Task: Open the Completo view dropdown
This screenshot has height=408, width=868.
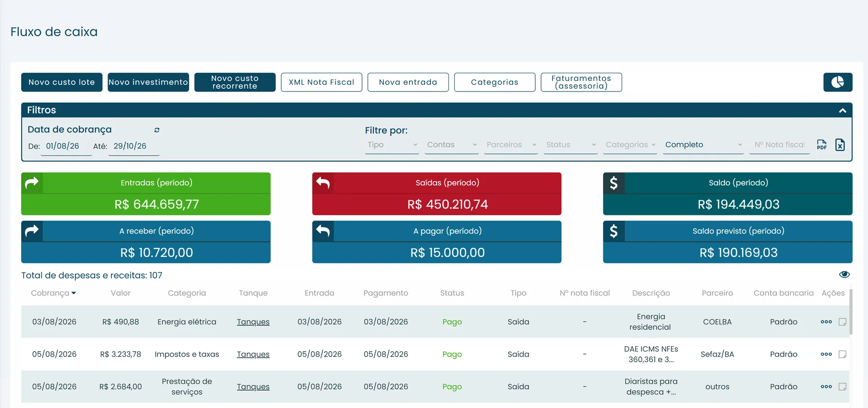Action: (x=704, y=145)
